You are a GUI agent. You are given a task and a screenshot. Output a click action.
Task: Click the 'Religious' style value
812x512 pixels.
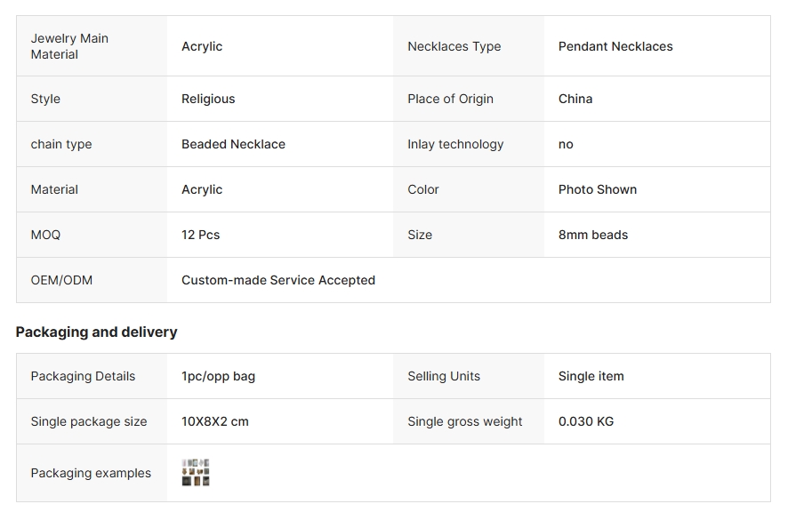[208, 99]
